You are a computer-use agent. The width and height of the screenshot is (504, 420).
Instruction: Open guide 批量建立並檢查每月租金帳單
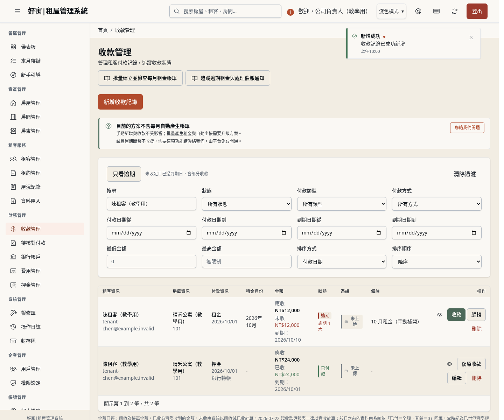[x=140, y=78]
